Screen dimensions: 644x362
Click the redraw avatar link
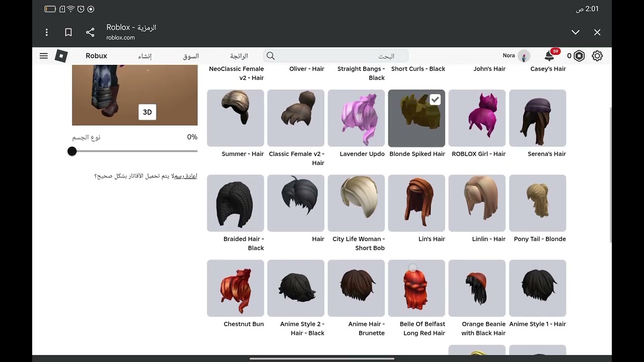point(186,176)
